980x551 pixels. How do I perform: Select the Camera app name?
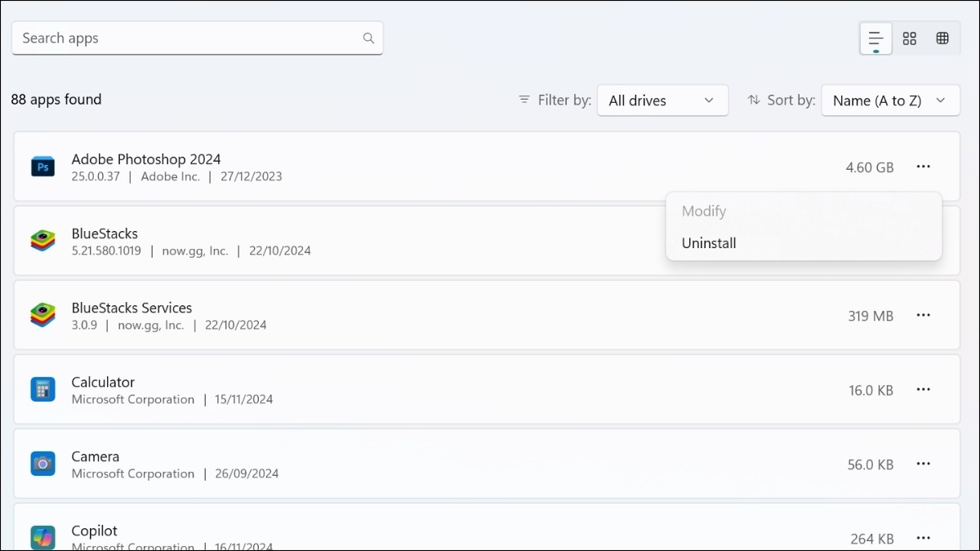pos(96,456)
